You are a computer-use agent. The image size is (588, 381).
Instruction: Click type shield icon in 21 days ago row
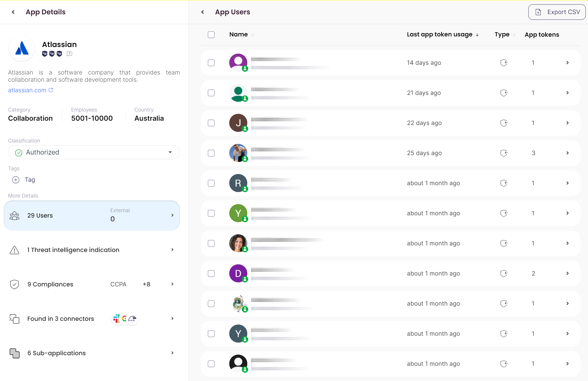coord(504,93)
